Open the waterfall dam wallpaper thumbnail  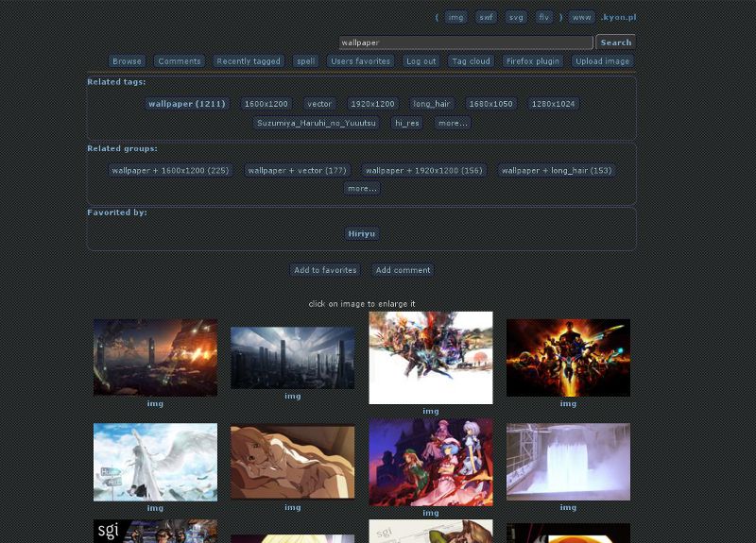[x=568, y=462]
